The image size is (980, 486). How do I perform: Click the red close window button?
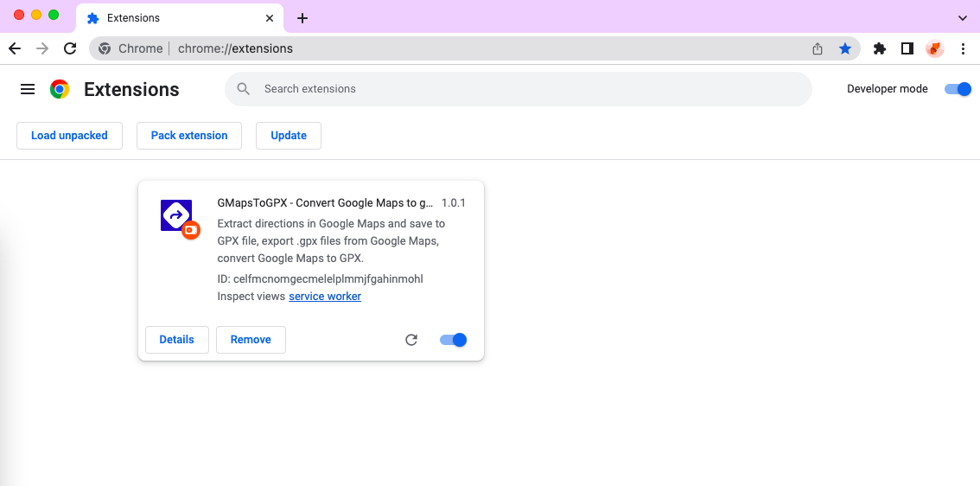tap(19, 15)
